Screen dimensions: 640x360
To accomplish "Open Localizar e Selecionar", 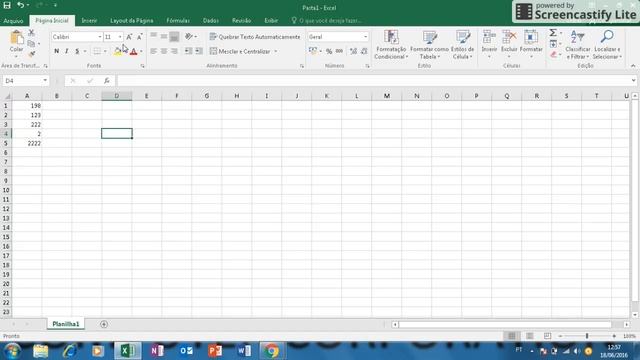I will point(607,44).
